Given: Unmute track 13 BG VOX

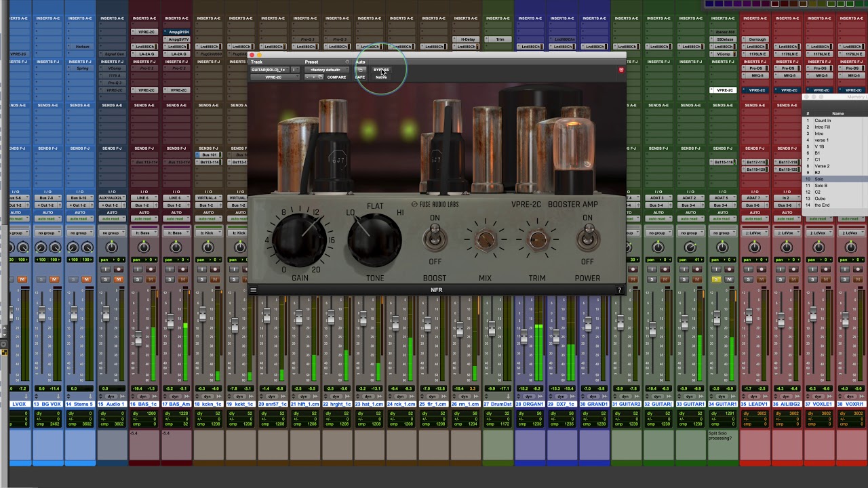Looking at the screenshot, I should 54,279.
